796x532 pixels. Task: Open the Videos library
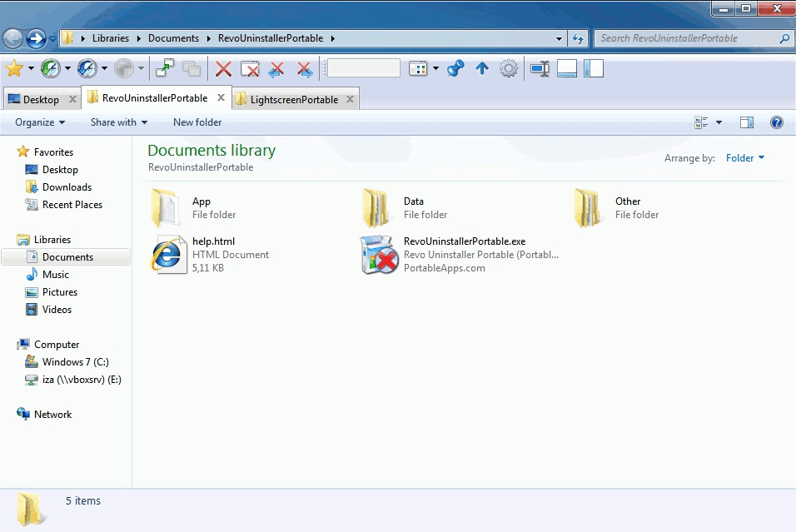click(57, 310)
